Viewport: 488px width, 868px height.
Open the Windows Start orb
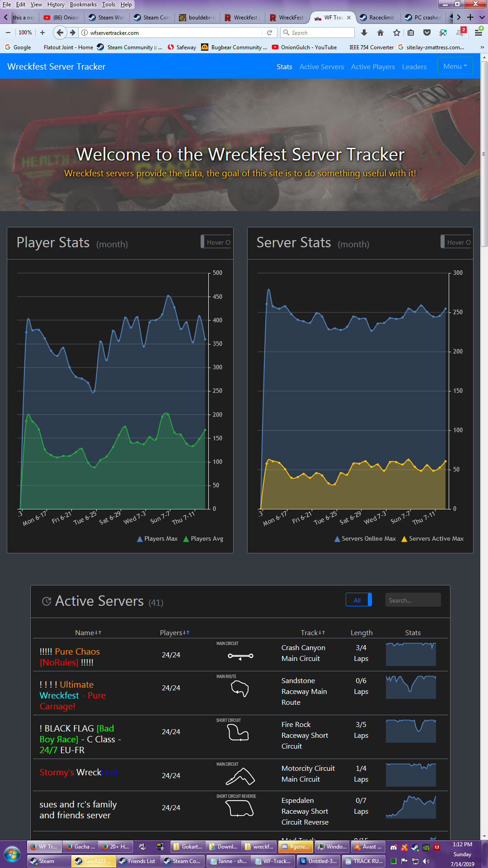(12, 854)
